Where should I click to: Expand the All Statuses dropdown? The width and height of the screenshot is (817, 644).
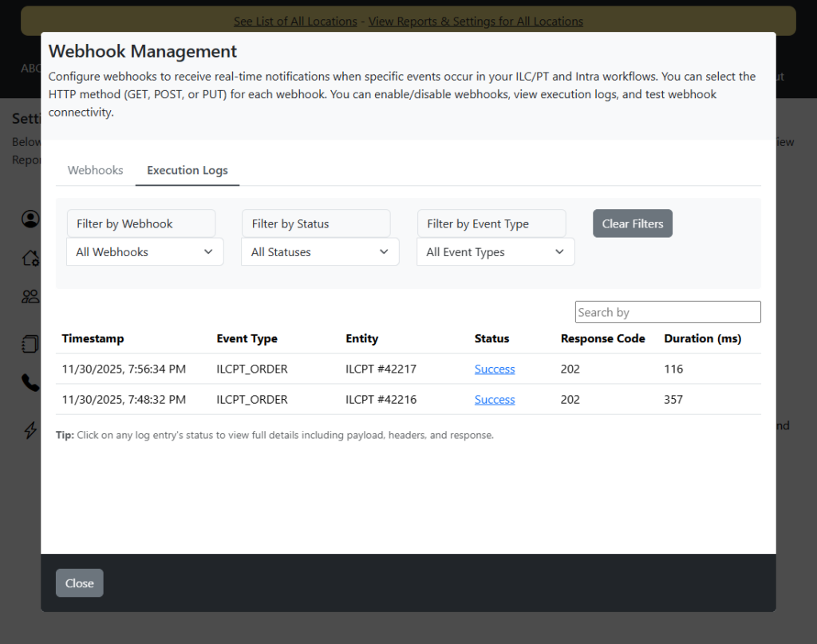(x=320, y=252)
